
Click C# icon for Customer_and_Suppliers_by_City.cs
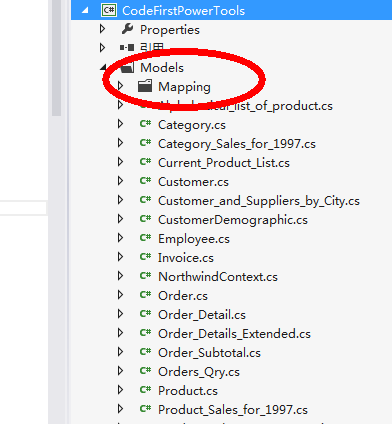click(145, 200)
